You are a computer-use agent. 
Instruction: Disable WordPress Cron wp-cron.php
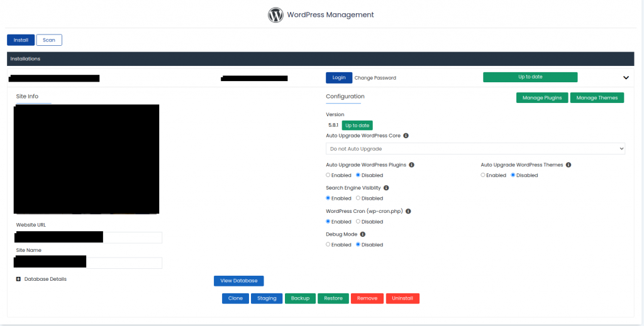pos(358,222)
